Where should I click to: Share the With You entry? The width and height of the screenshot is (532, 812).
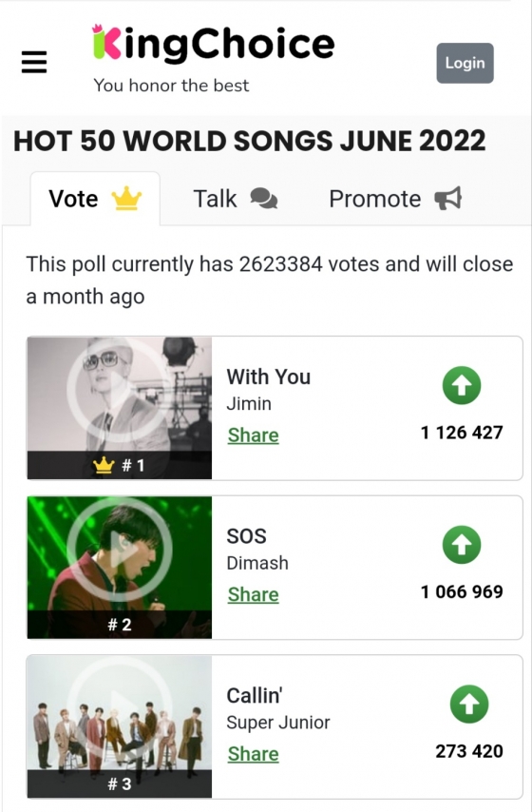pos(253,435)
